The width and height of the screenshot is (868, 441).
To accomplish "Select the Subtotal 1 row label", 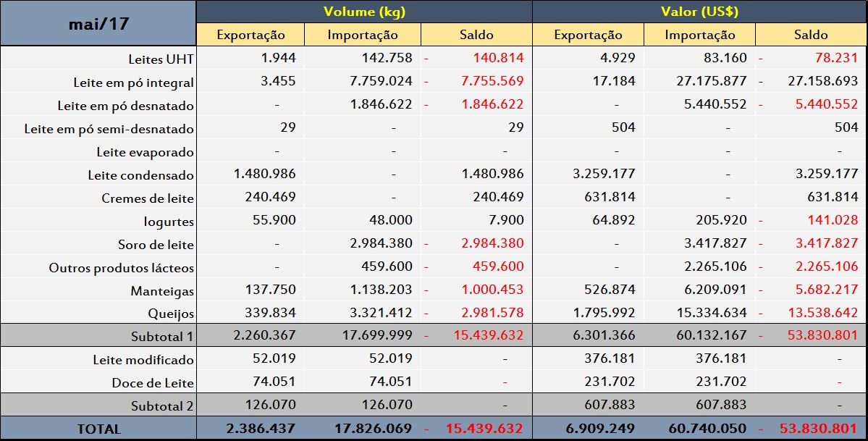I will click(162, 337).
